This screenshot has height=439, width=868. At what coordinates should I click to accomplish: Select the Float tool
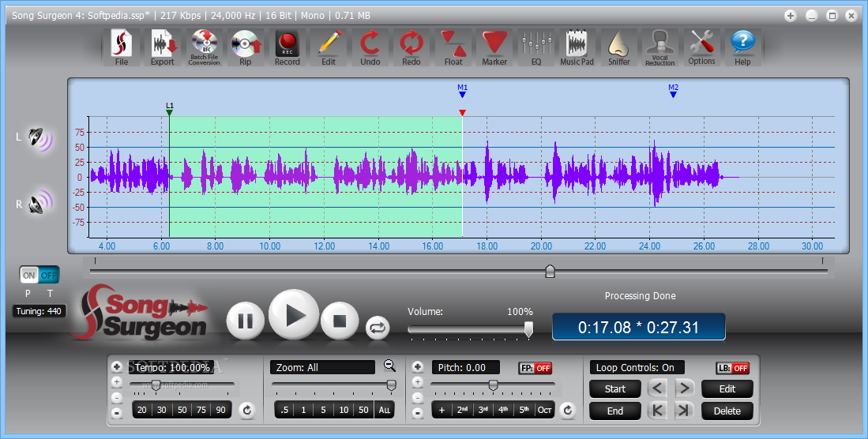(453, 47)
